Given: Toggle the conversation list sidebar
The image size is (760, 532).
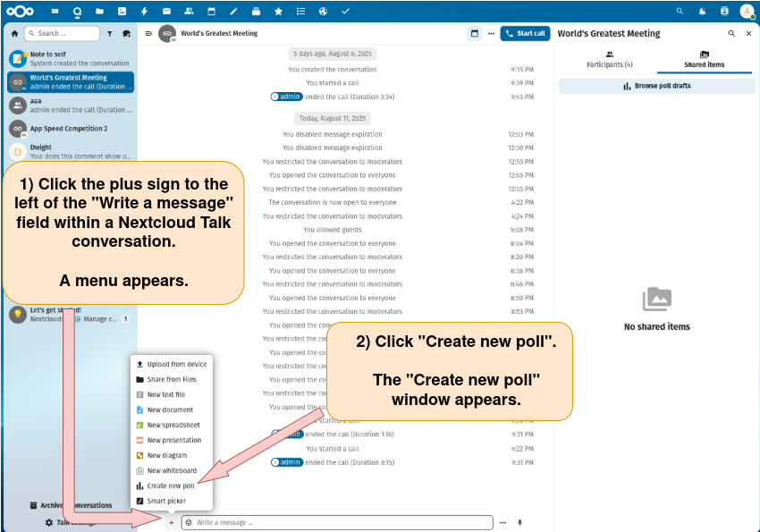Looking at the screenshot, I should 148,33.
